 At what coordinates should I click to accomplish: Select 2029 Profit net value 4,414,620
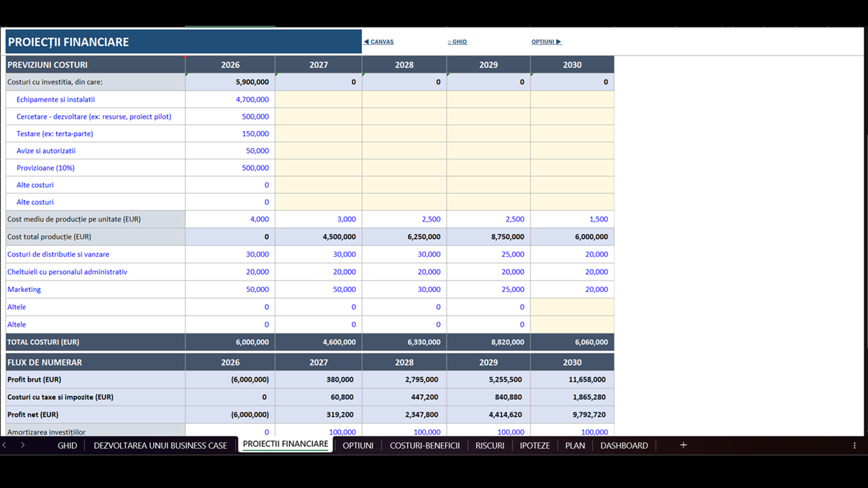click(488, 415)
